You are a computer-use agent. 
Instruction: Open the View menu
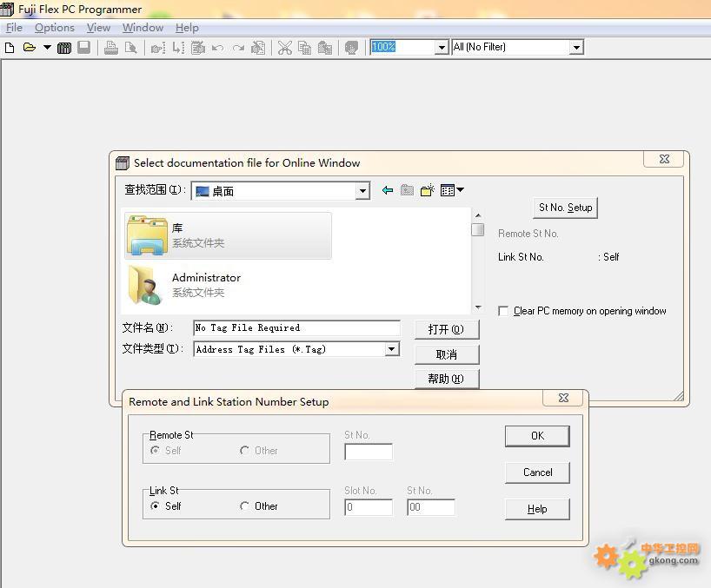pos(98,28)
